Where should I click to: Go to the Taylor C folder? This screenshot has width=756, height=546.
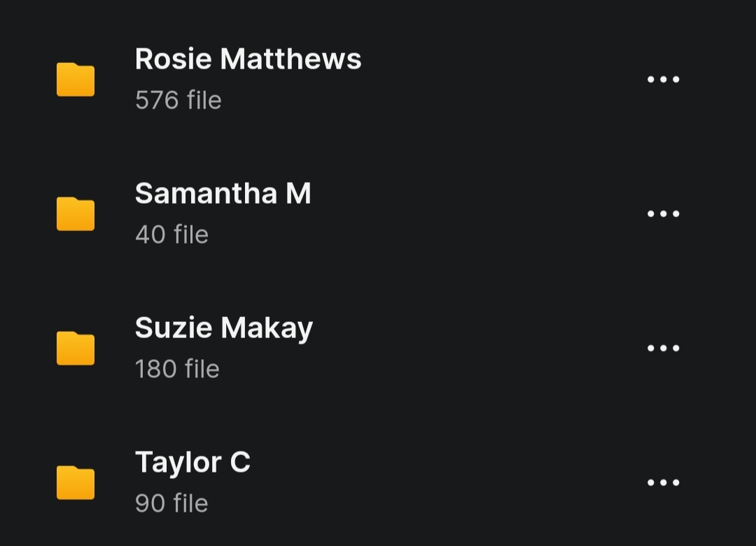coord(192,462)
